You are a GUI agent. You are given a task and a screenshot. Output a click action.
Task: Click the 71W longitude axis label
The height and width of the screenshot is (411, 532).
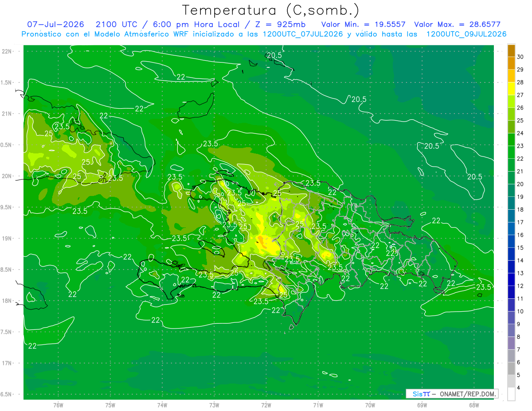(x=318, y=405)
